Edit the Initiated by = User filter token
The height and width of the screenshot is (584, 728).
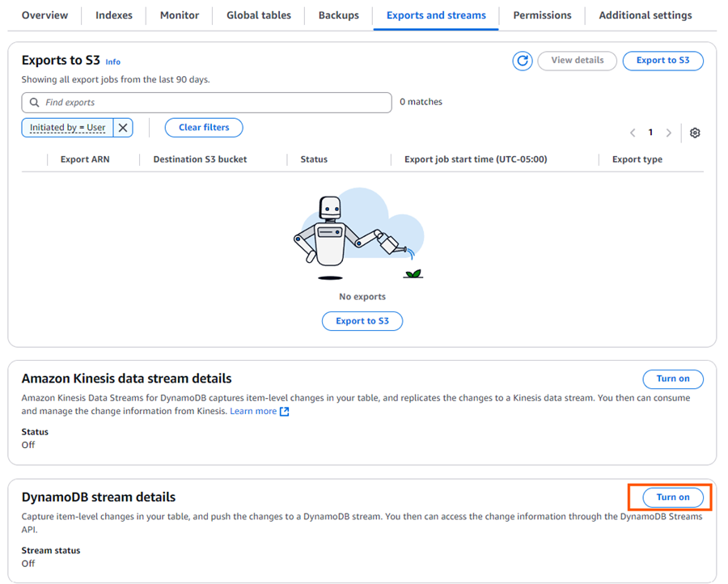pos(67,128)
